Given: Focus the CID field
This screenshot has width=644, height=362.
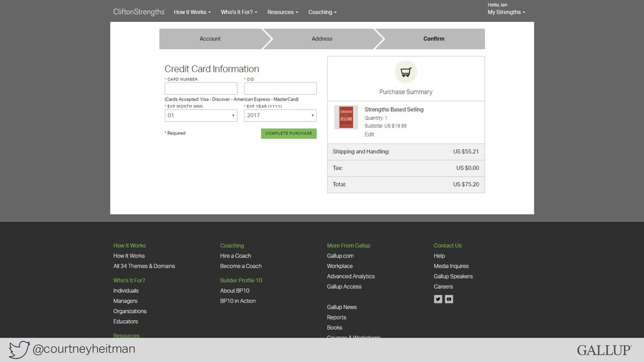Looking at the screenshot, I should [280, 89].
